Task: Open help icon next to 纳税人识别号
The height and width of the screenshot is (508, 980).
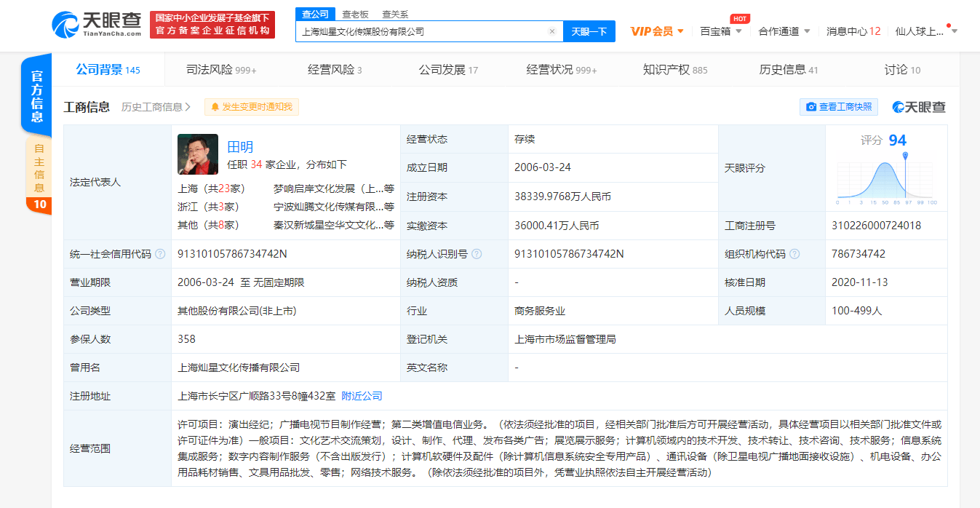Action: click(x=477, y=254)
